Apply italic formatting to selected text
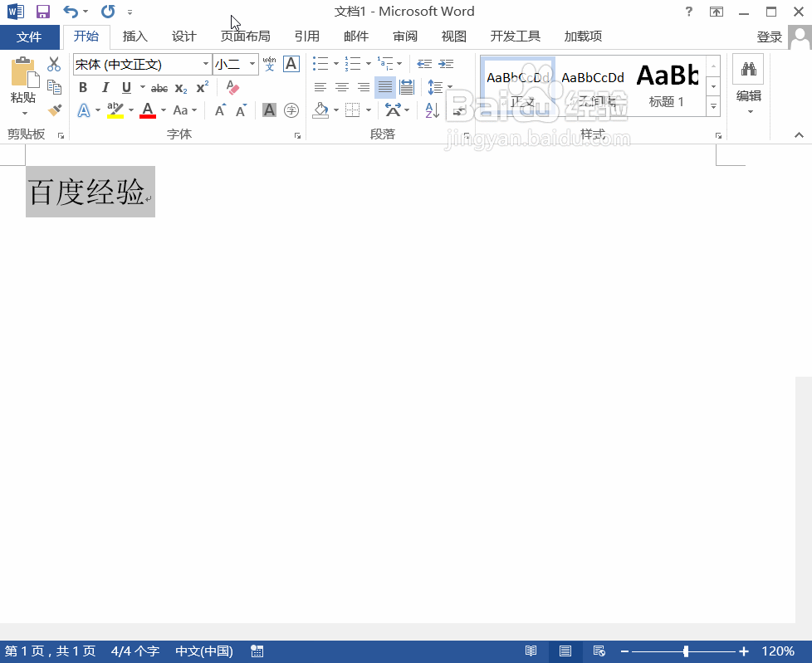Screen dimensions: 812x663 coord(105,87)
